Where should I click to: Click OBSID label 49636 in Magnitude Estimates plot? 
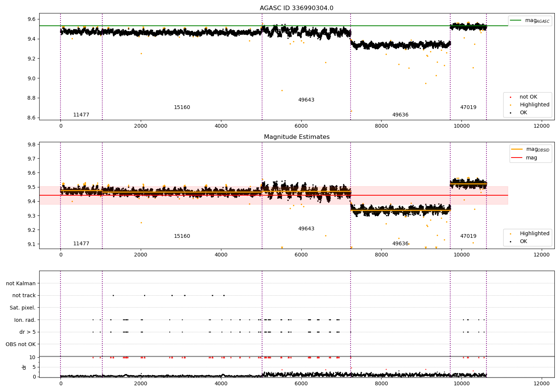pos(400,244)
